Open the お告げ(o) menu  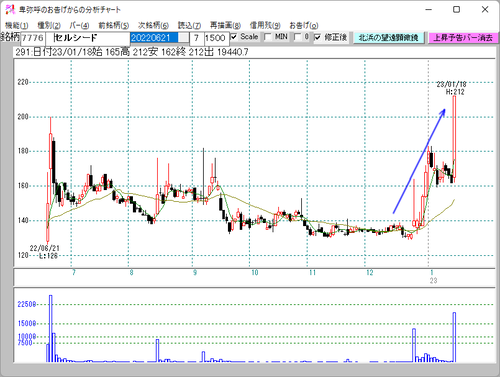coord(304,25)
